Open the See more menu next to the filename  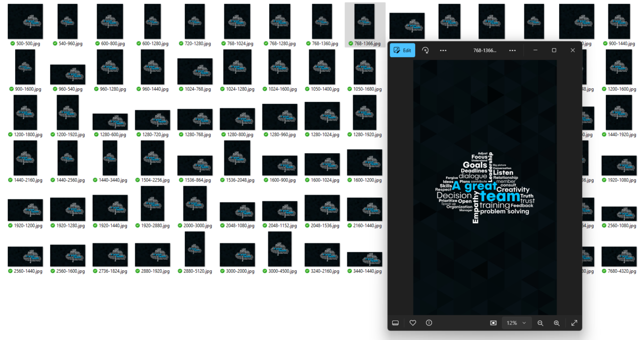tap(512, 50)
